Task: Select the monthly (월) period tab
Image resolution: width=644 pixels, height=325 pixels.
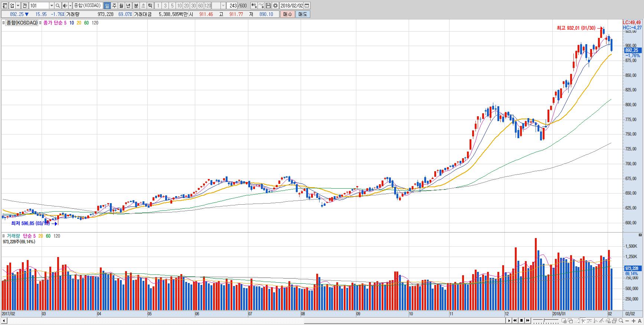Action: (121, 6)
